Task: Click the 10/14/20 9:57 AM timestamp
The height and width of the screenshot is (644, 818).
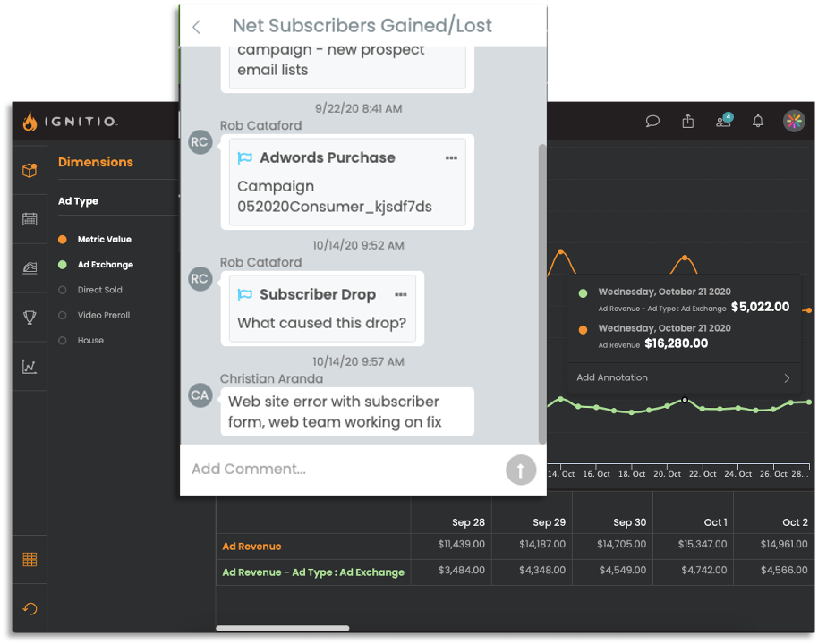Action: [x=358, y=361]
